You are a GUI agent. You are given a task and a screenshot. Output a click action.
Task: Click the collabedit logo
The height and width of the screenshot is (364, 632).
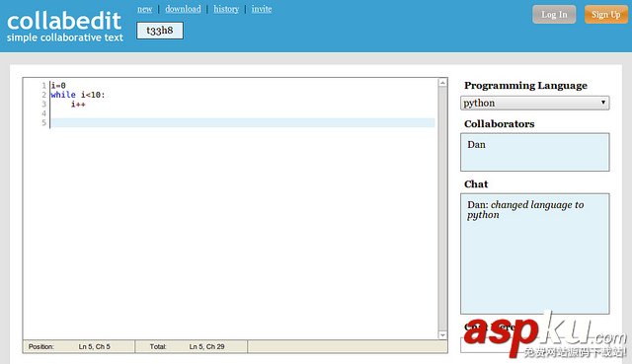[x=64, y=21]
